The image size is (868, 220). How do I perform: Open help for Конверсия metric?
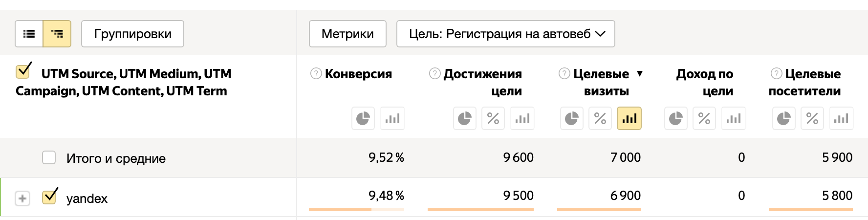pos(316,73)
